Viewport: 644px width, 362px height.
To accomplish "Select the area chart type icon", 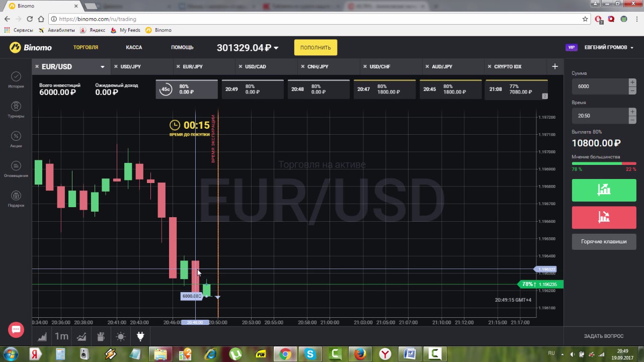I will coord(42,337).
